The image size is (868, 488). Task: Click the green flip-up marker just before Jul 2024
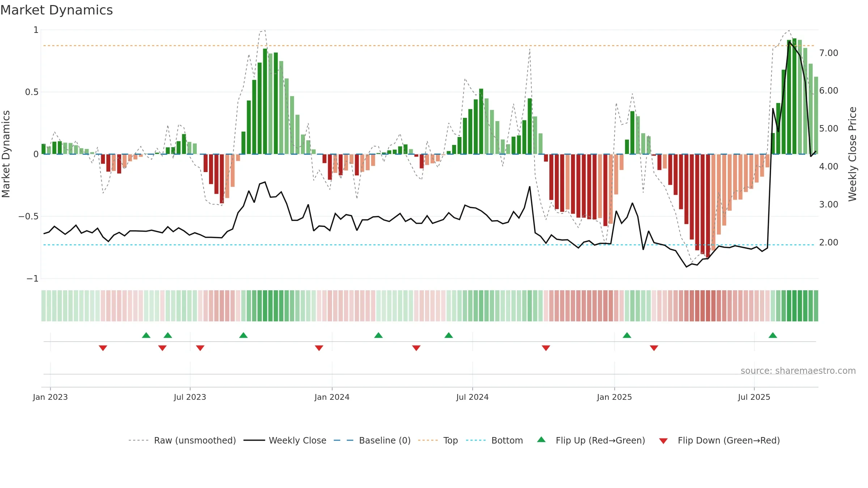pyautogui.click(x=449, y=335)
